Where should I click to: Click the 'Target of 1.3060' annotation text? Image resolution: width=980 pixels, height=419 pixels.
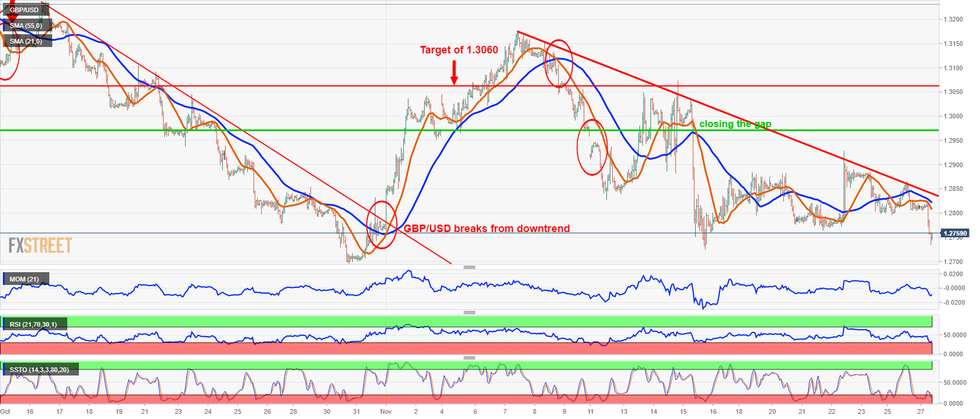459,50
